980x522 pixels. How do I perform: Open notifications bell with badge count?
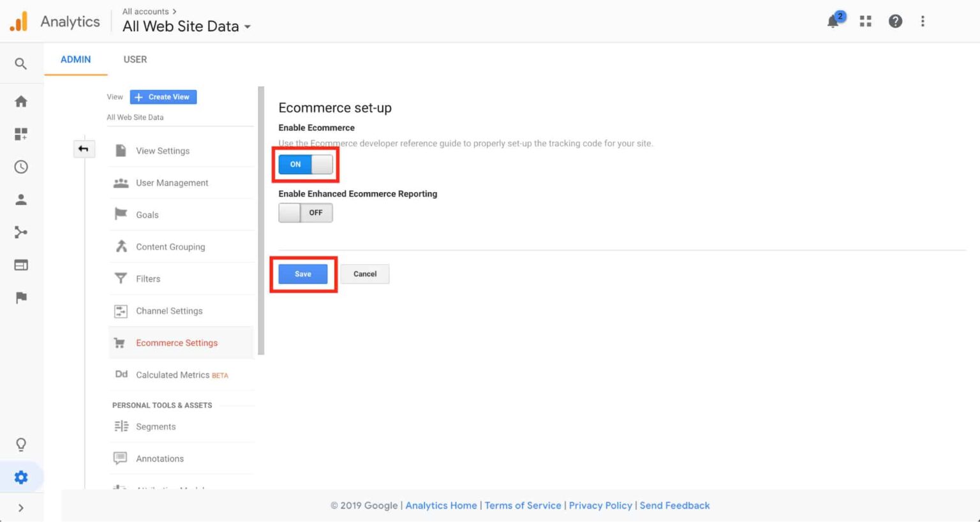click(833, 20)
